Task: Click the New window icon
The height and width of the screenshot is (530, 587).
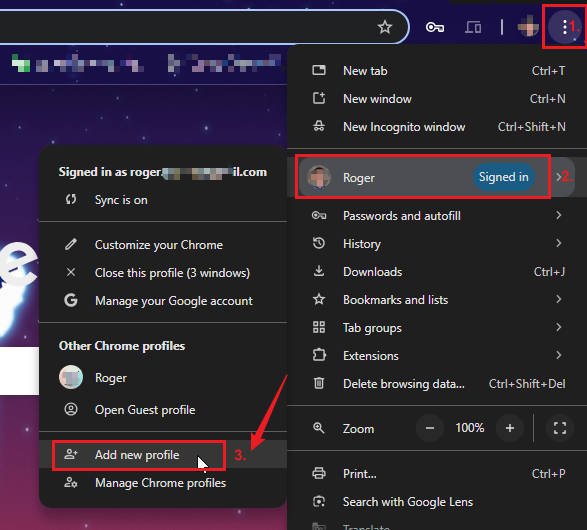Action: click(x=319, y=98)
